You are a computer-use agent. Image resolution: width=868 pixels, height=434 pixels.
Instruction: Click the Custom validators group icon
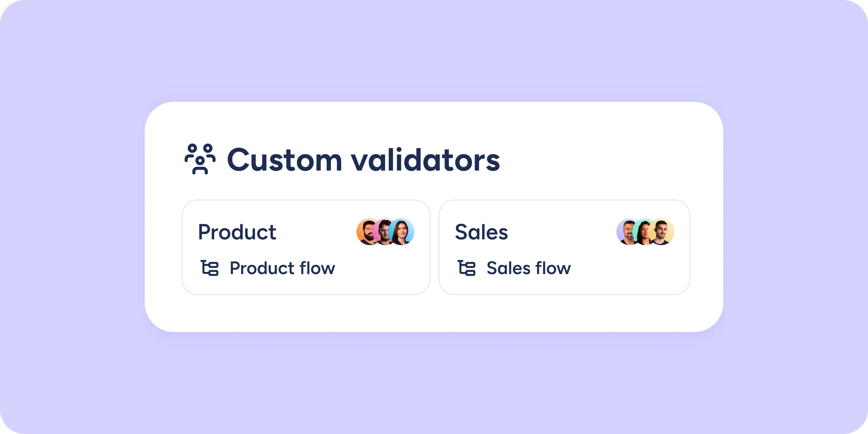coord(200,159)
